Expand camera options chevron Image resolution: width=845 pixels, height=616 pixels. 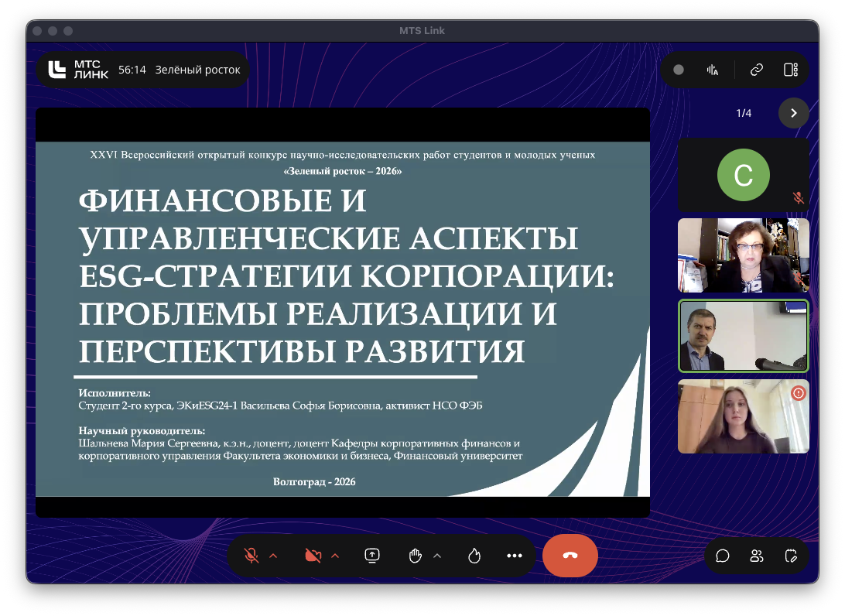pyautogui.click(x=335, y=556)
